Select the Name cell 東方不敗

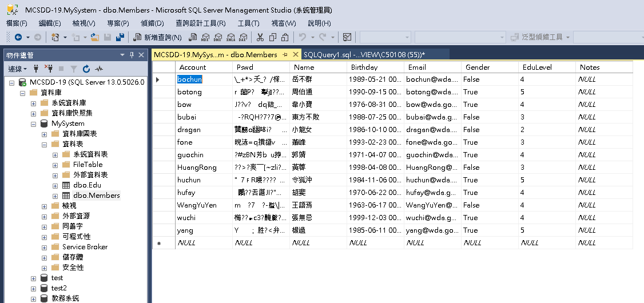[319, 117]
